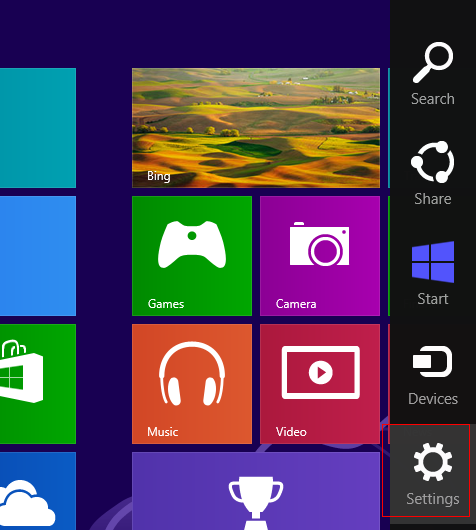Image resolution: width=476 pixels, height=530 pixels.
Task: Open the Share charm circular icon
Action: [x=433, y=162]
